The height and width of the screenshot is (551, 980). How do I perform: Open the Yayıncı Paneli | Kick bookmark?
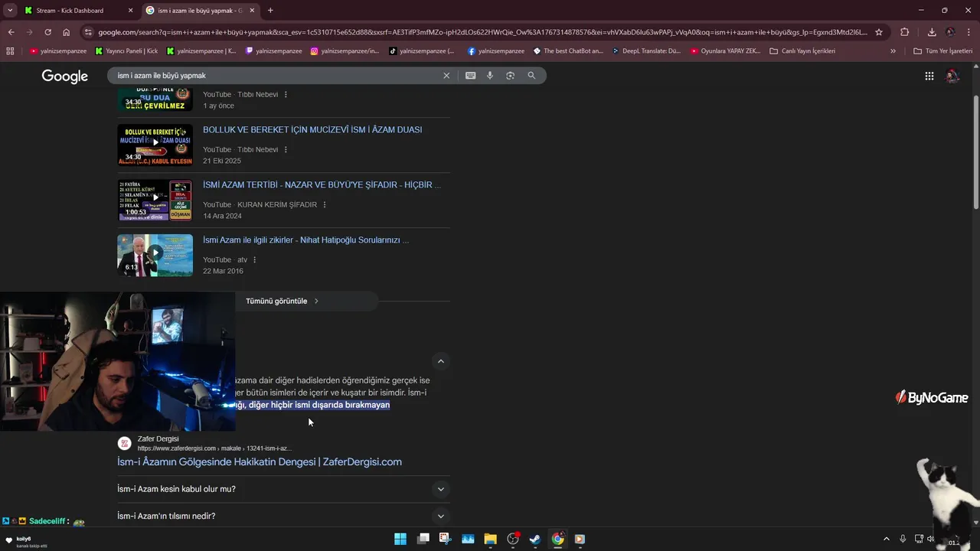[x=126, y=51]
